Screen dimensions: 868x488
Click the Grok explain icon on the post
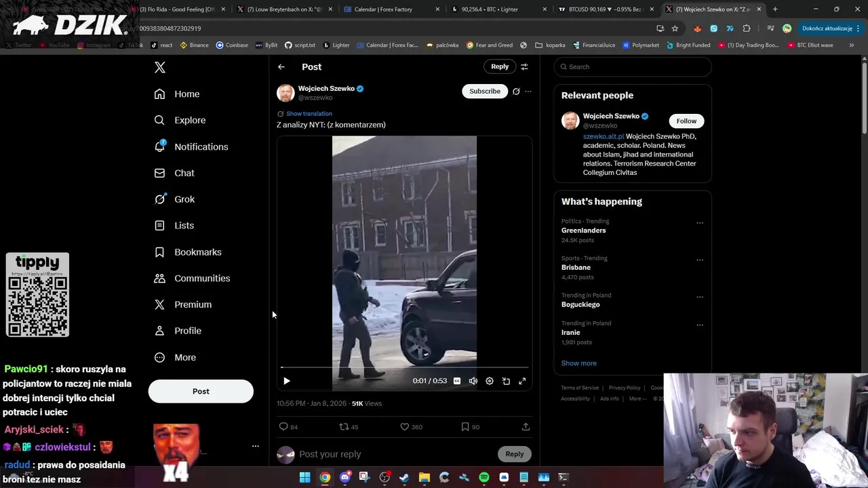point(516,91)
